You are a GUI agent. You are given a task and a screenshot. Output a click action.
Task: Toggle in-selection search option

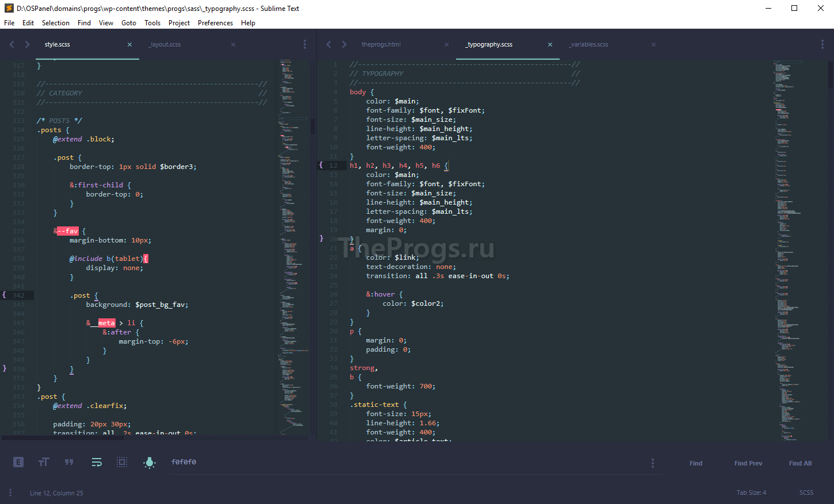[122, 462]
